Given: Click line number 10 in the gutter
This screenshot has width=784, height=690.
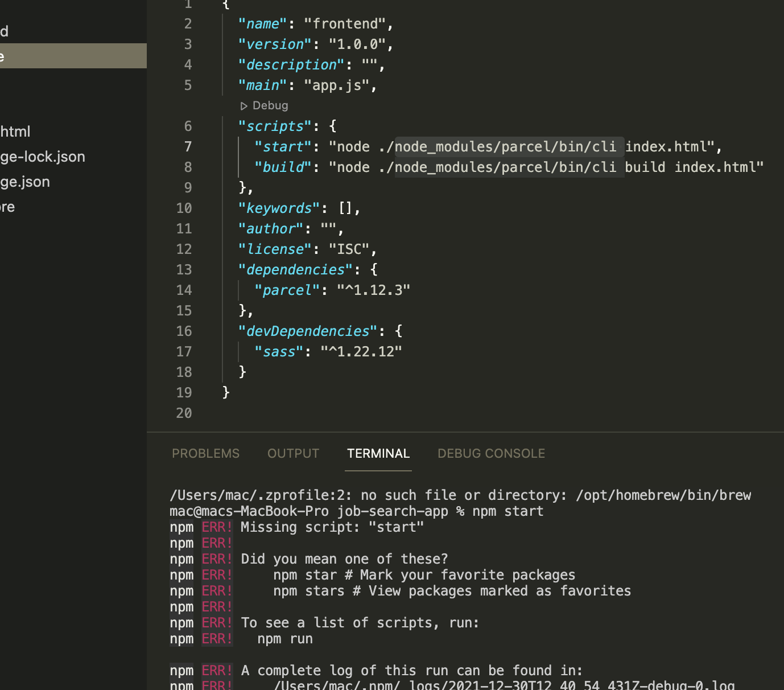Looking at the screenshot, I should tap(184, 208).
